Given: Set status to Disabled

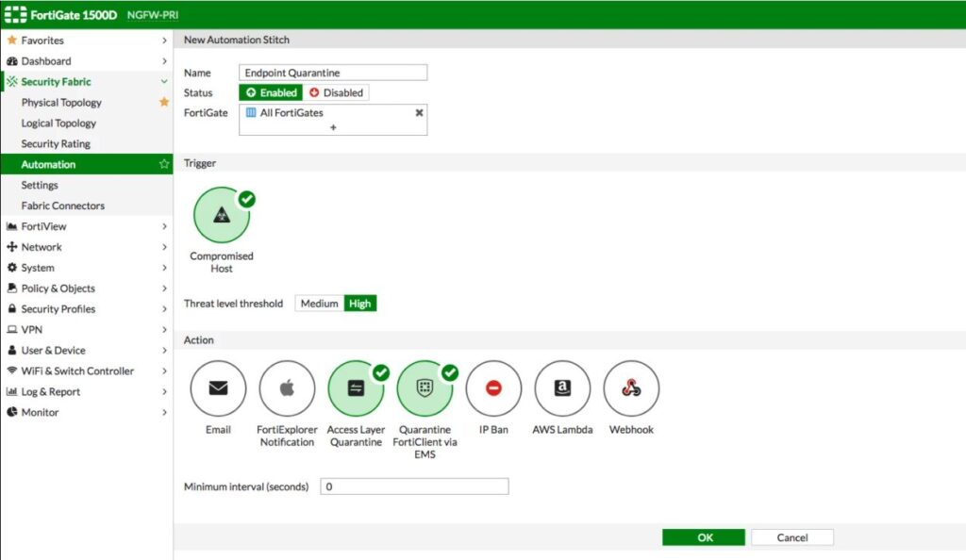Looking at the screenshot, I should pyautogui.click(x=336, y=92).
